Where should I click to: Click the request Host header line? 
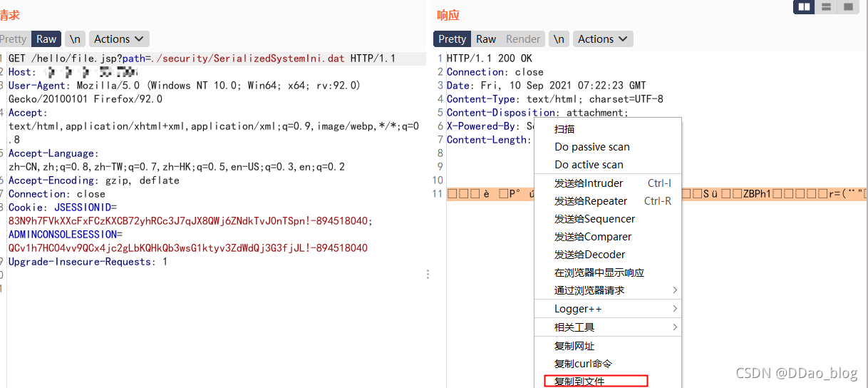point(73,72)
